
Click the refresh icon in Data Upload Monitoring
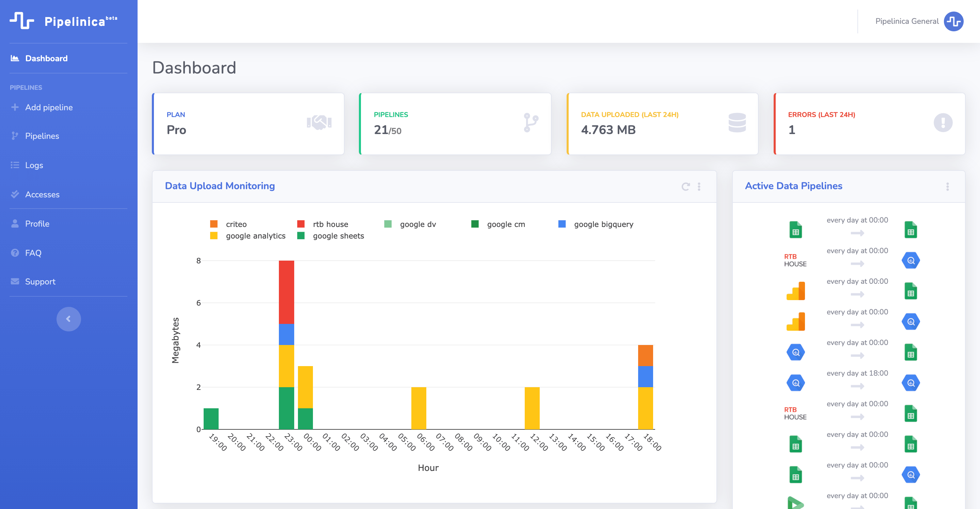pos(685,186)
